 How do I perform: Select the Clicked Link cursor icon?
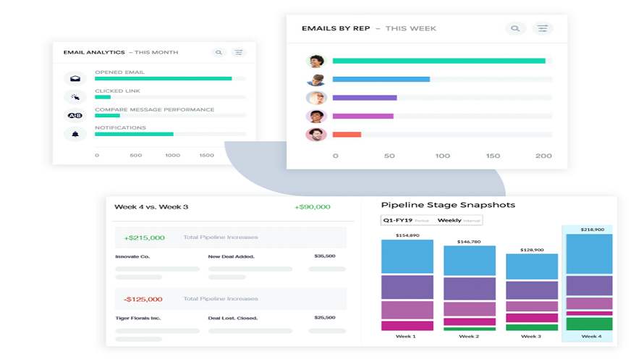pos(75,97)
